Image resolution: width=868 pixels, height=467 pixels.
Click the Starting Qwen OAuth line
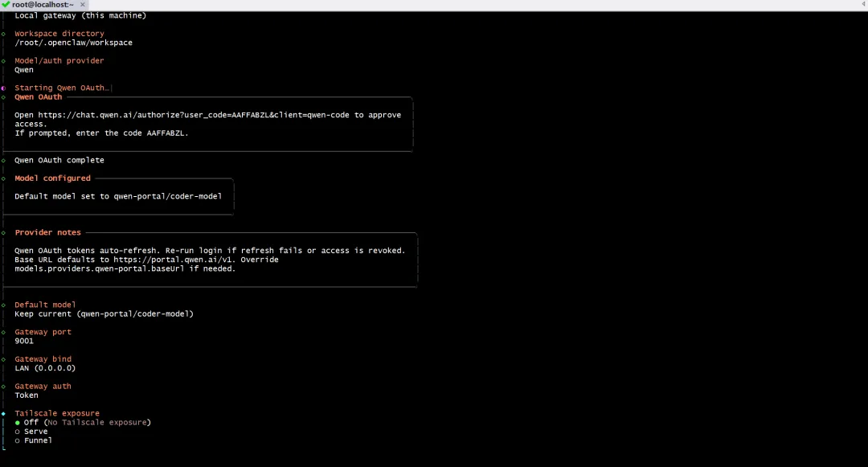(x=61, y=88)
